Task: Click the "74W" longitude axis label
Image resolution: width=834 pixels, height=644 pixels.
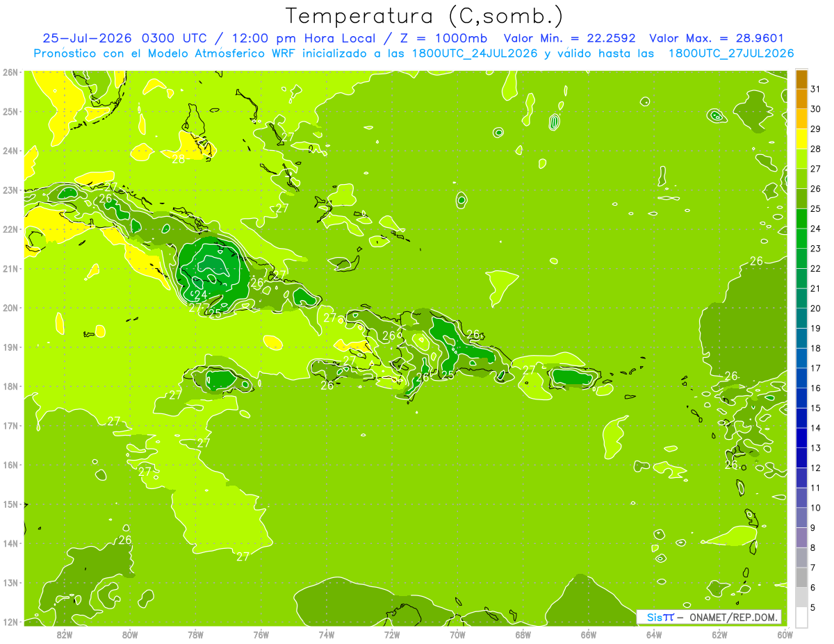Action: tap(326, 634)
